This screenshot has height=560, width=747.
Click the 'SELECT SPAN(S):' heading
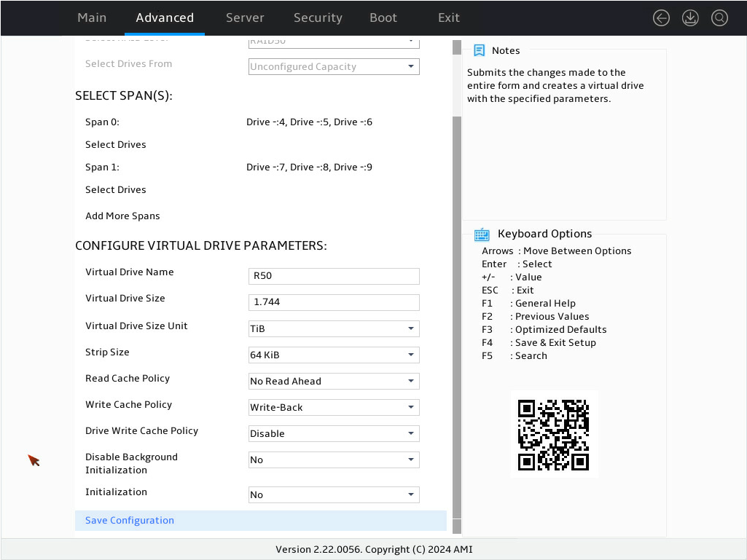124,95
